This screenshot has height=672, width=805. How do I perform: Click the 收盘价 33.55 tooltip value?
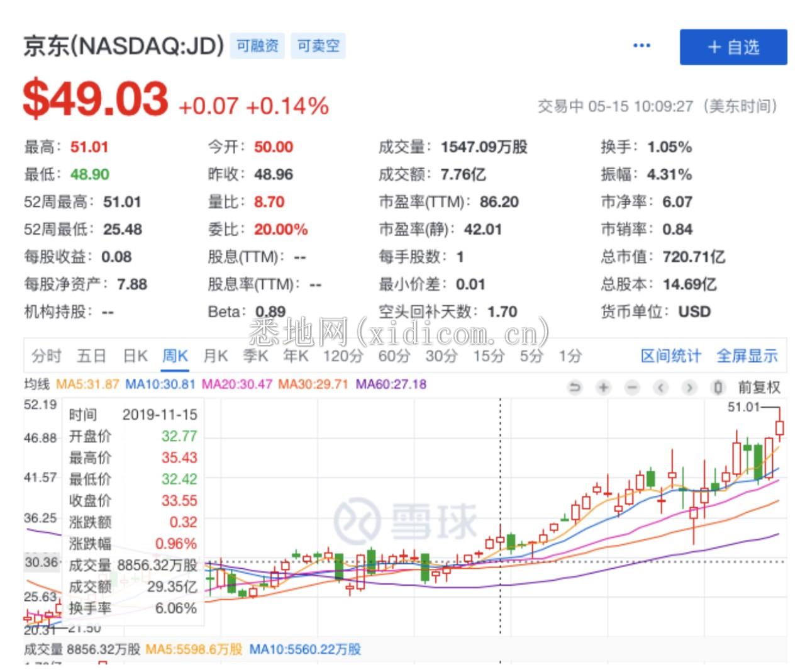(179, 500)
